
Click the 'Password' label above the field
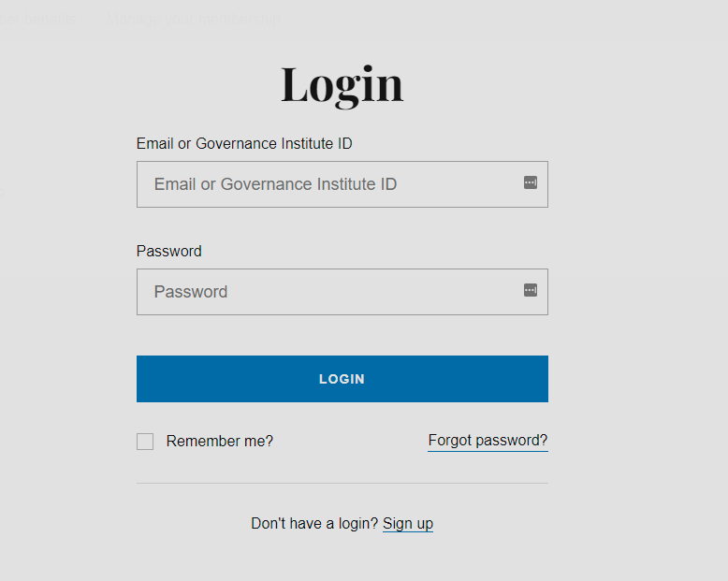pyautogui.click(x=169, y=252)
